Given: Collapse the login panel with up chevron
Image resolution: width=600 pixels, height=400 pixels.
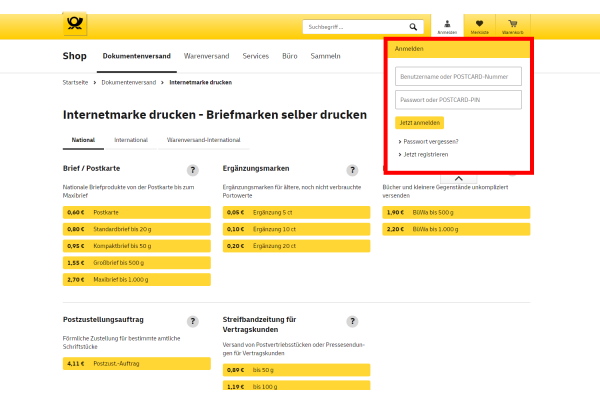Looking at the screenshot, I should [458, 179].
